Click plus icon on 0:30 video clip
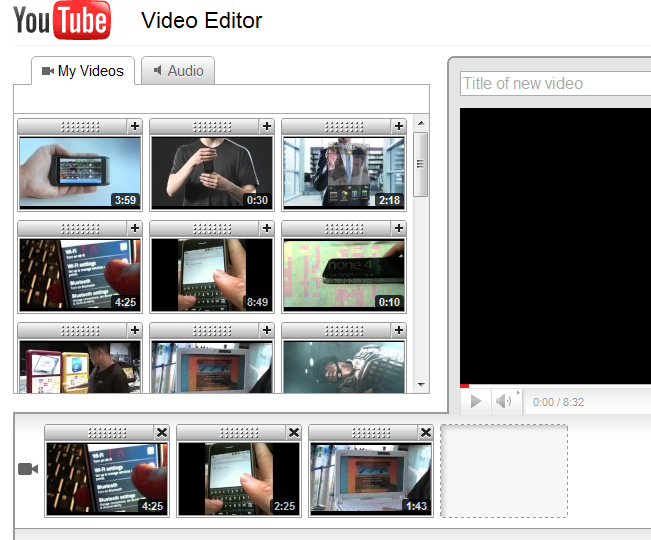The width and height of the screenshot is (651, 540). tap(266, 126)
